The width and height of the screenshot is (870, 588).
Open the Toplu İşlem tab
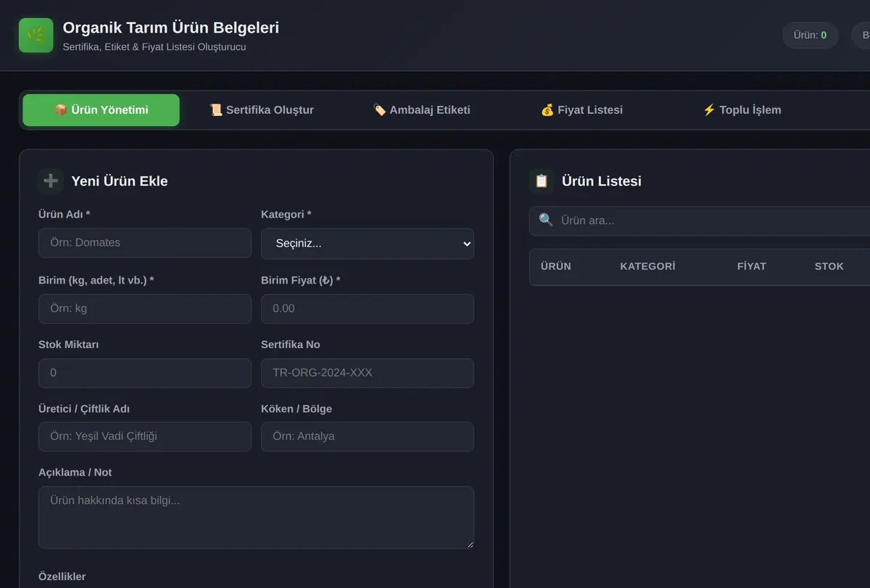pos(742,110)
